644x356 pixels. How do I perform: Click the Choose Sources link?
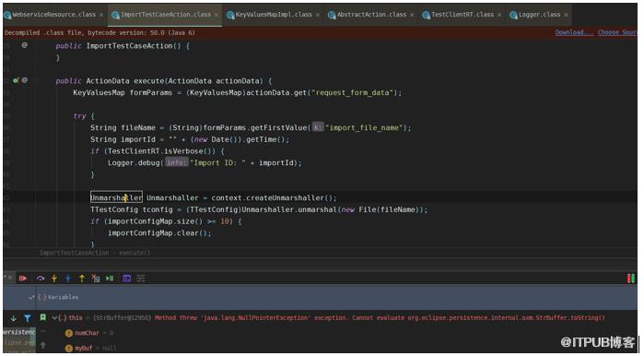pos(617,32)
